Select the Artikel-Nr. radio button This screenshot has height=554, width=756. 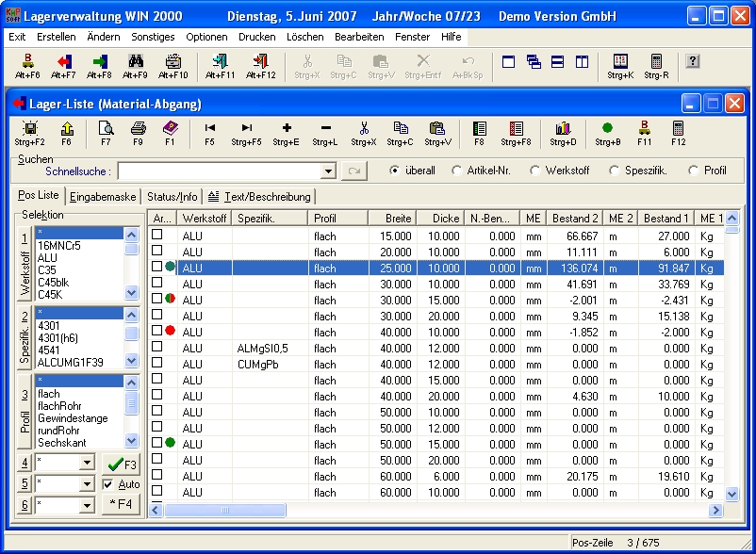[456, 171]
